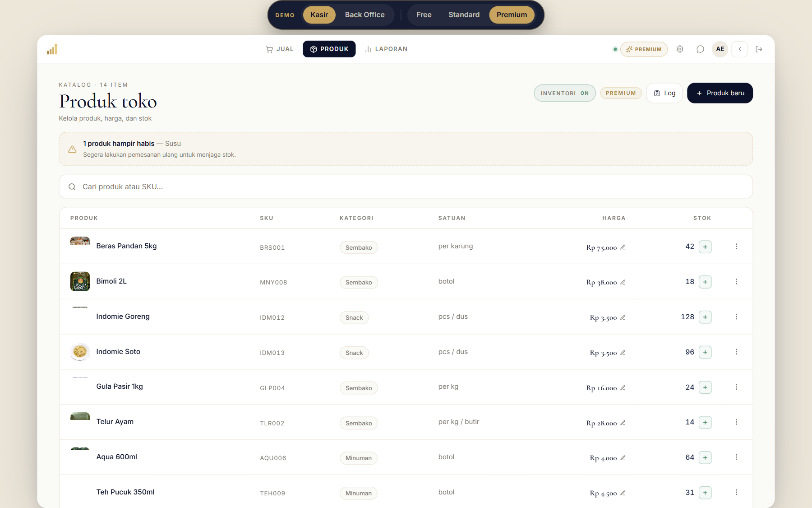This screenshot has height=508, width=812.
Task: Click the Premium badge next to Inventori
Action: [621, 93]
